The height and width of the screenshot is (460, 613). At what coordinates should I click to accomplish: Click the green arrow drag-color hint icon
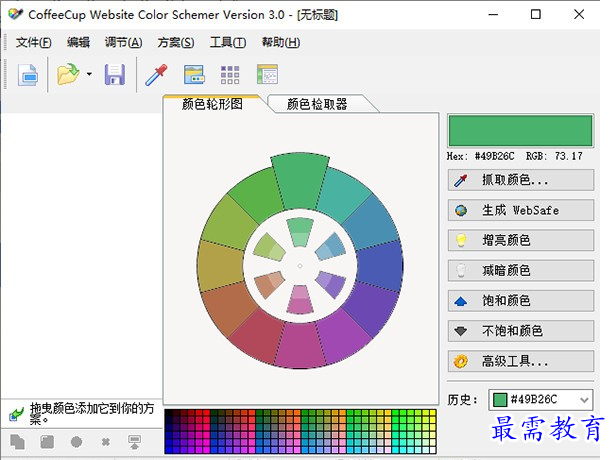tap(16, 415)
